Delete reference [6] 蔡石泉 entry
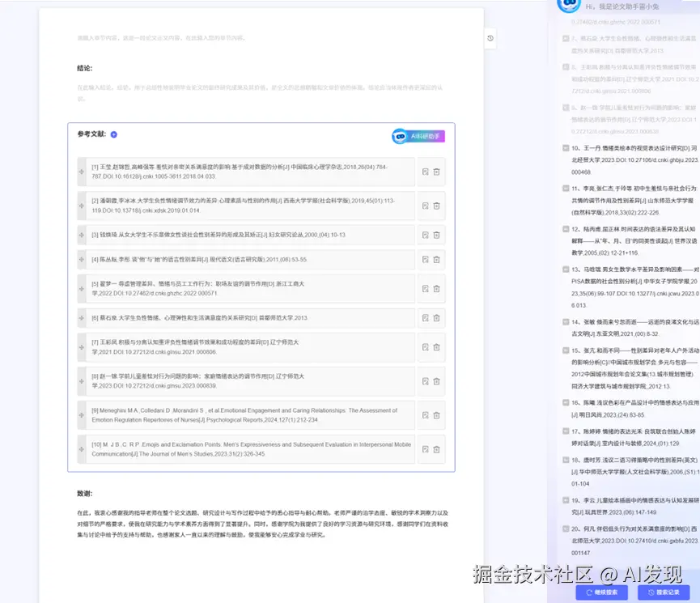The image size is (700, 603). click(437, 318)
